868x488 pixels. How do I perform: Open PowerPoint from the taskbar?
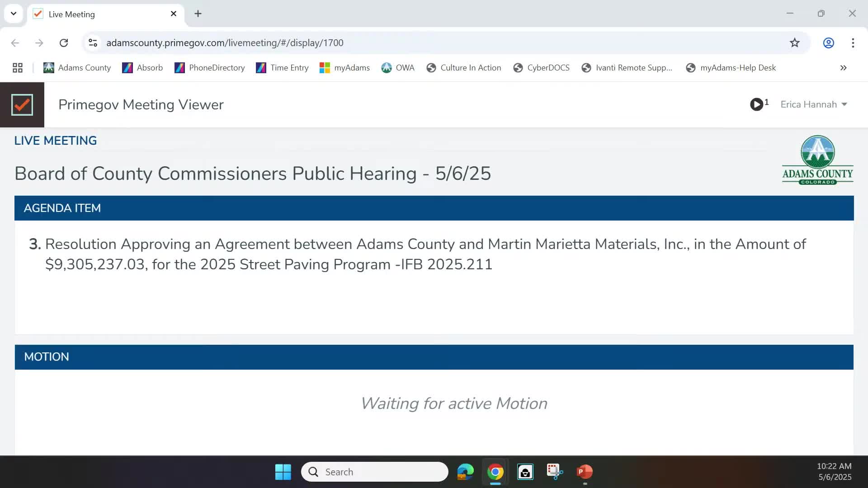585,472
